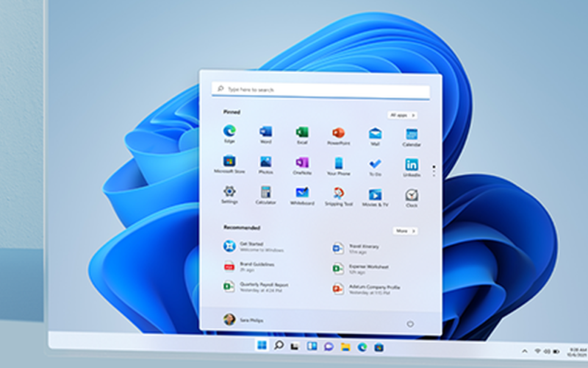
Task: Open the Brand Guidelines PDF
Action: 249,266
